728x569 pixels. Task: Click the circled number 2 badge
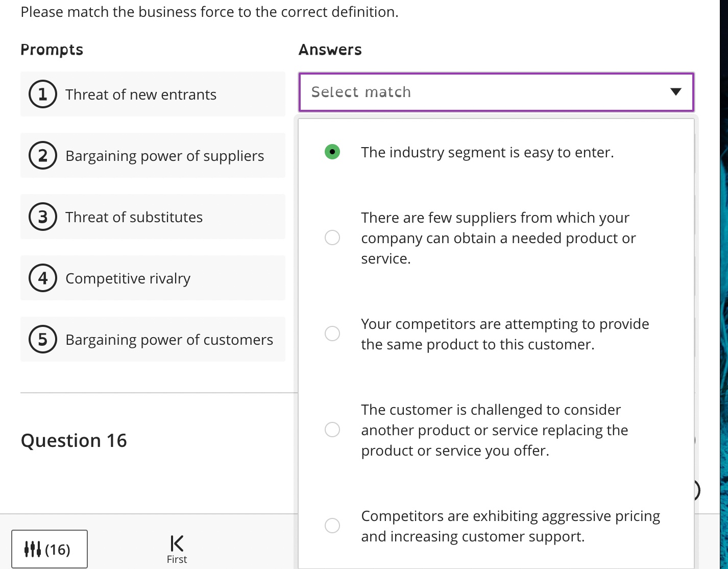tap(42, 155)
